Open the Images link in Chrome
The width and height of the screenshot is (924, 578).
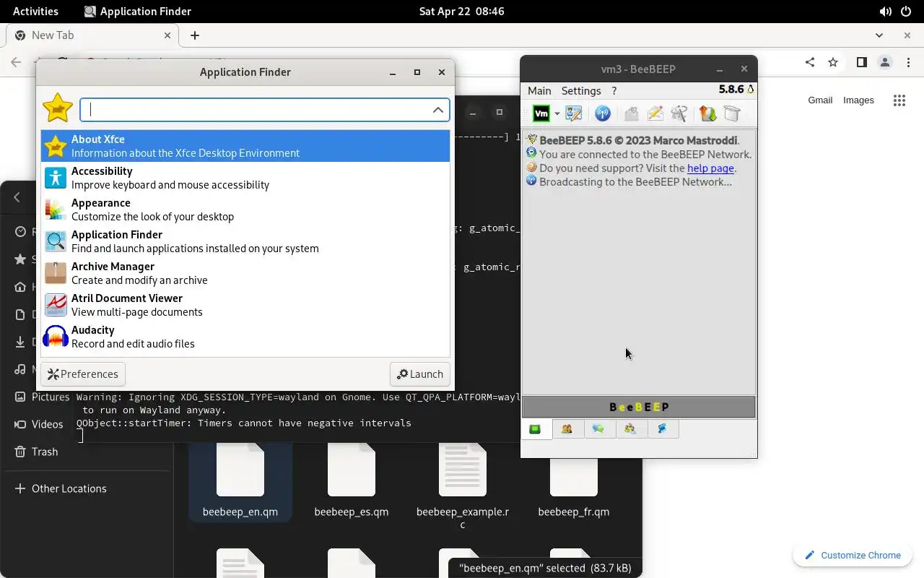tap(858, 100)
